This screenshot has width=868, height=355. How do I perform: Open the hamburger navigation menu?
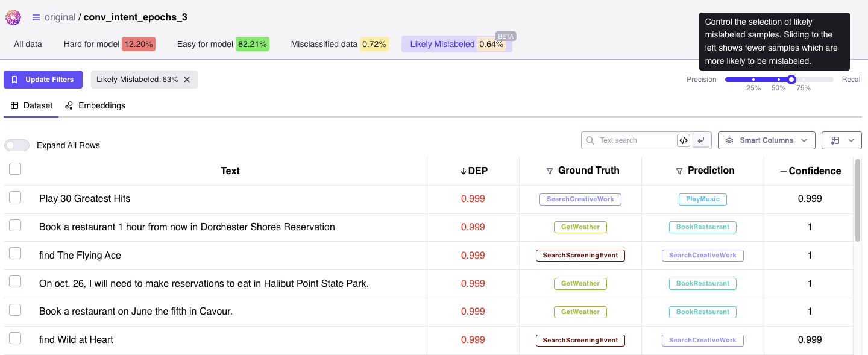36,17
